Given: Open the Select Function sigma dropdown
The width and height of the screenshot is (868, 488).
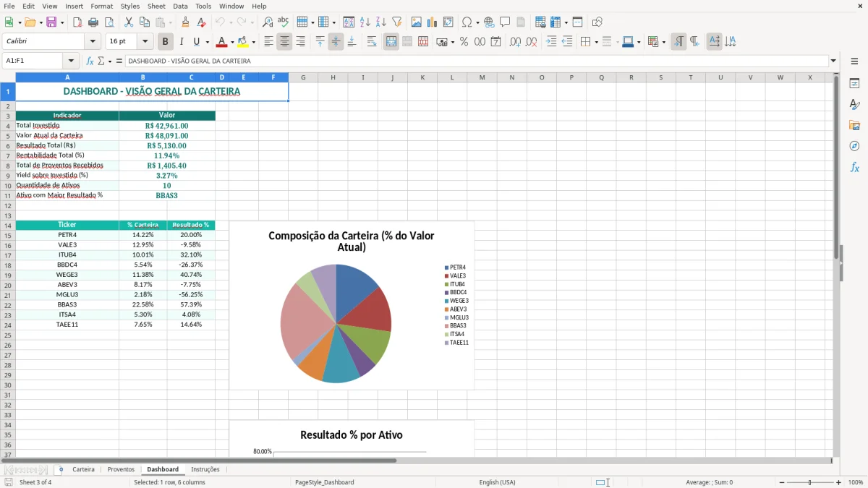Looking at the screenshot, I should tap(110, 61).
